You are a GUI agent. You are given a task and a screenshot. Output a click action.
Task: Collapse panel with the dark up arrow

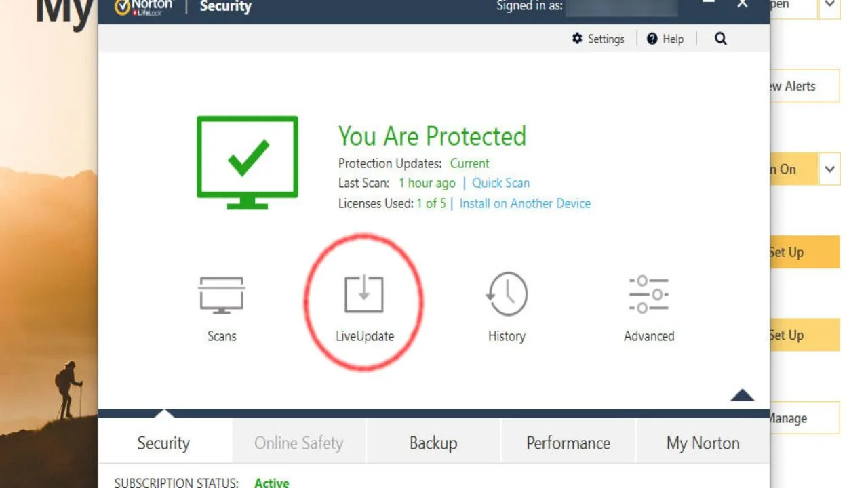742,395
